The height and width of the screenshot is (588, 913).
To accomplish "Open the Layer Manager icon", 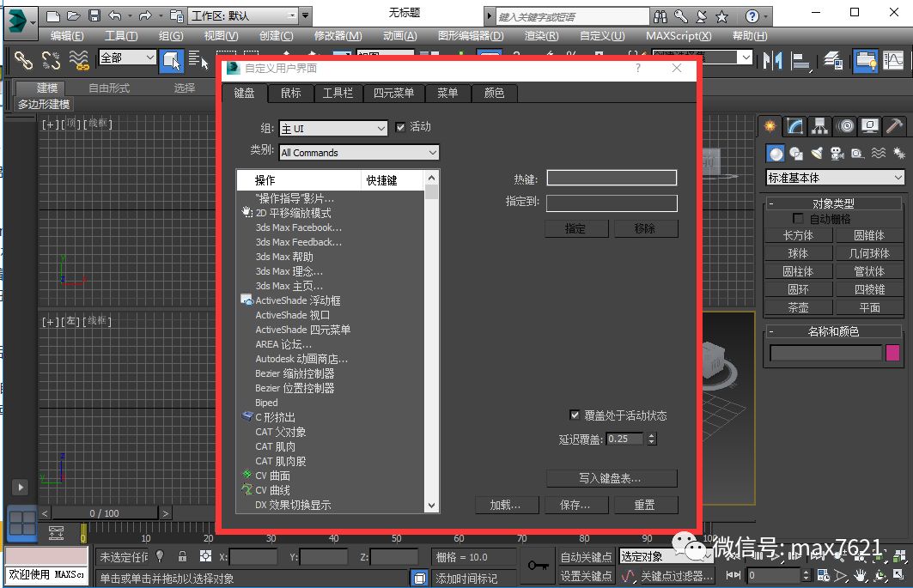I will click(834, 60).
